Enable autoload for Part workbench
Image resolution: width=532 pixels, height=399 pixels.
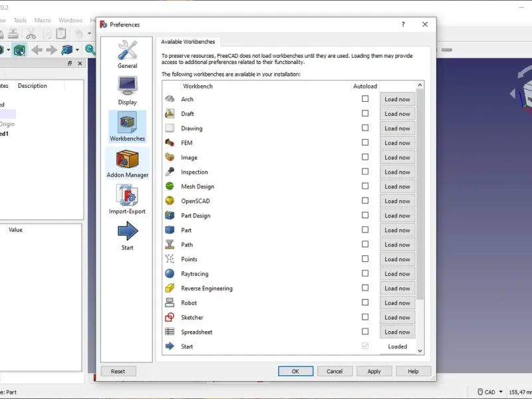tap(365, 229)
